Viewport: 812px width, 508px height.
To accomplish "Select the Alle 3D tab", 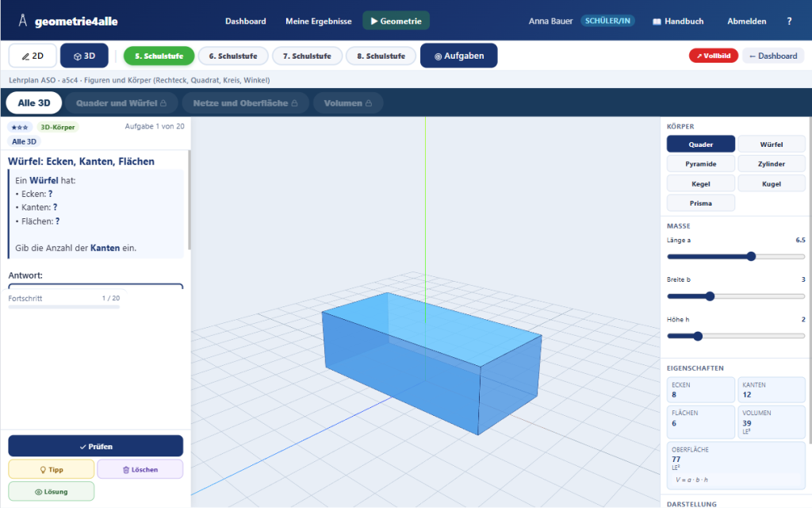I will tap(34, 102).
